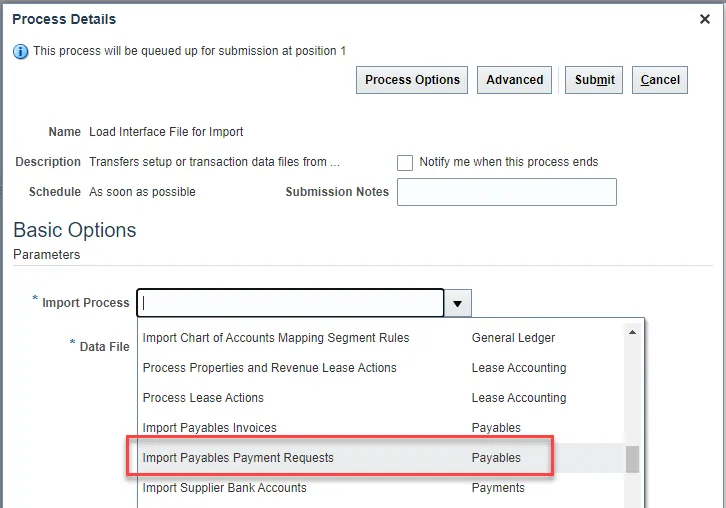Select Process Lease Actions option
This screenshot has width=726, height=508.
click(x=203, y=398)
